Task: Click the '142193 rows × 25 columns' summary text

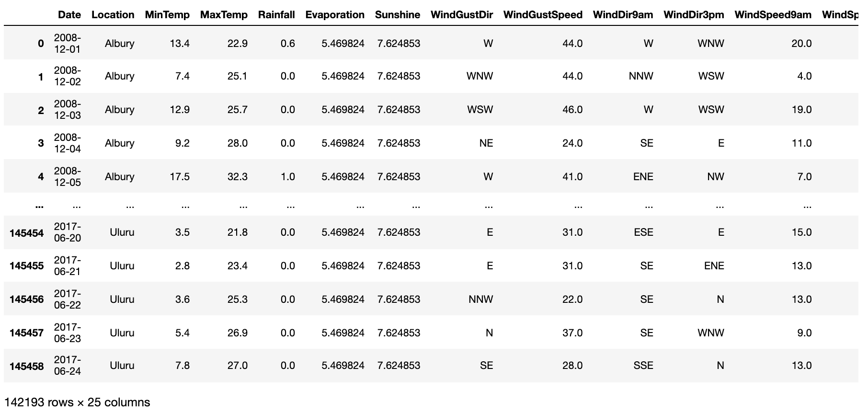Action: [x=77, y=402]
